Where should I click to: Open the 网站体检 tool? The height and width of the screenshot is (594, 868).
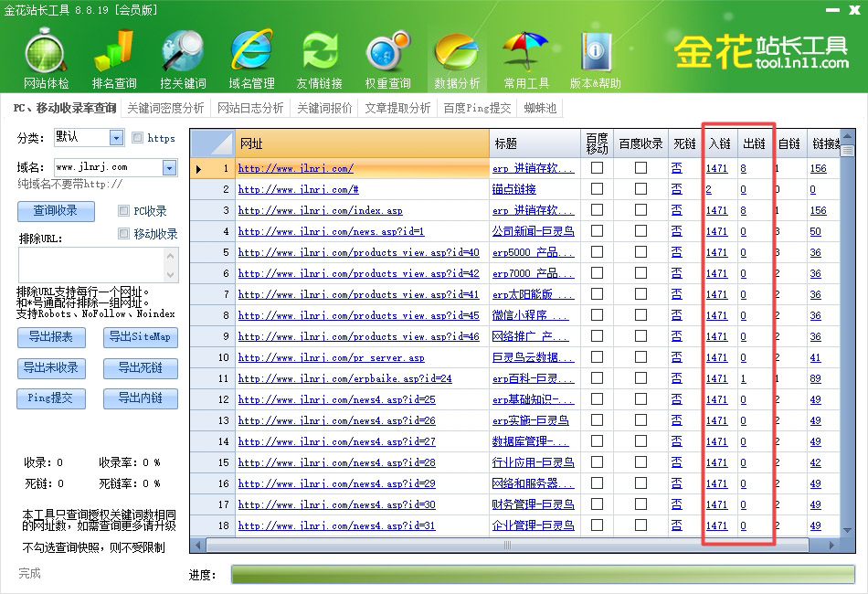point(45,55)
